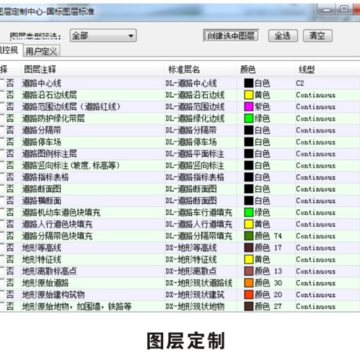Click standard layer name DL-道路停车场
Image resolution: width=360 pixels, height=360 pixels.
[x=191, y=142]
